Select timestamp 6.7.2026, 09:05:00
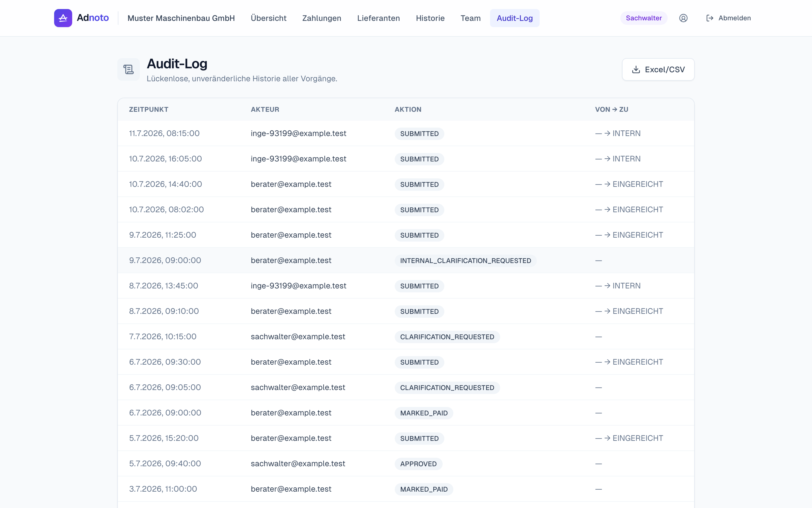The height and width of the screenshot is (508, 812). pos(165,387)
